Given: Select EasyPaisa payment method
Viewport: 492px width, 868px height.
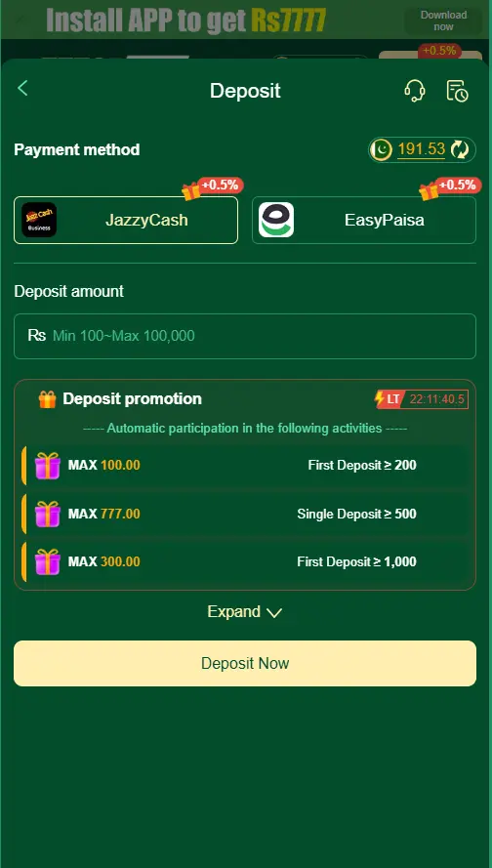Looking at the screenshot, I should pos(363,220).
